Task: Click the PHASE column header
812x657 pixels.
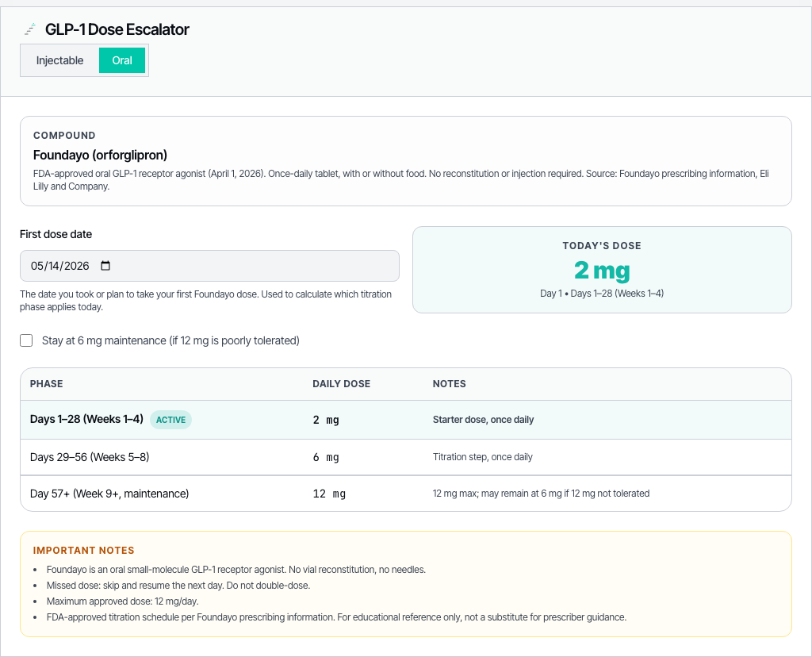Action: coord(47,384)
